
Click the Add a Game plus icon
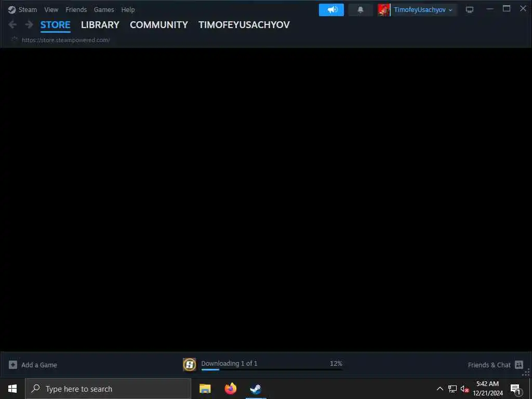(13, 365)
